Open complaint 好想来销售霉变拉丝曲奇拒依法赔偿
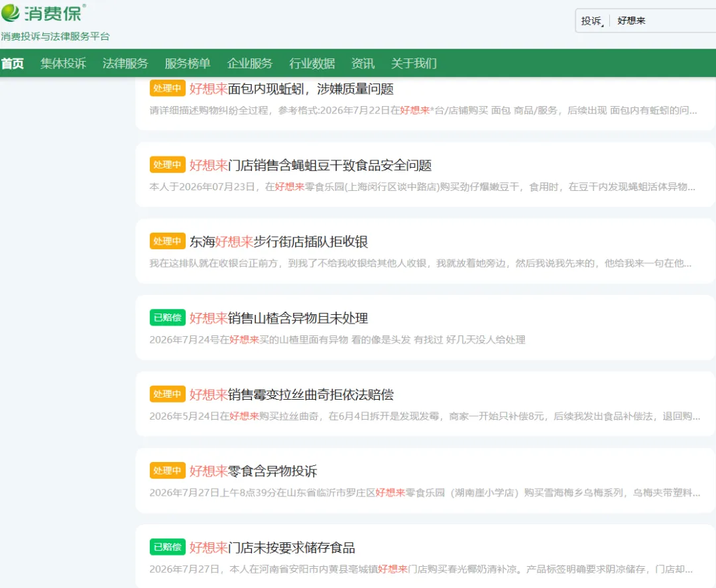The height and width of the screenshot is (588, 716). tap(291, 394)
